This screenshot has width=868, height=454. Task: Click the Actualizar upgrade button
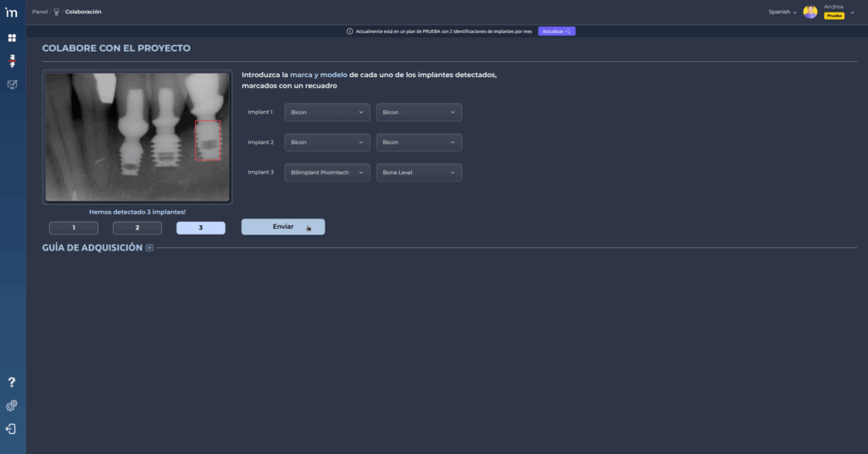(556, 31)
